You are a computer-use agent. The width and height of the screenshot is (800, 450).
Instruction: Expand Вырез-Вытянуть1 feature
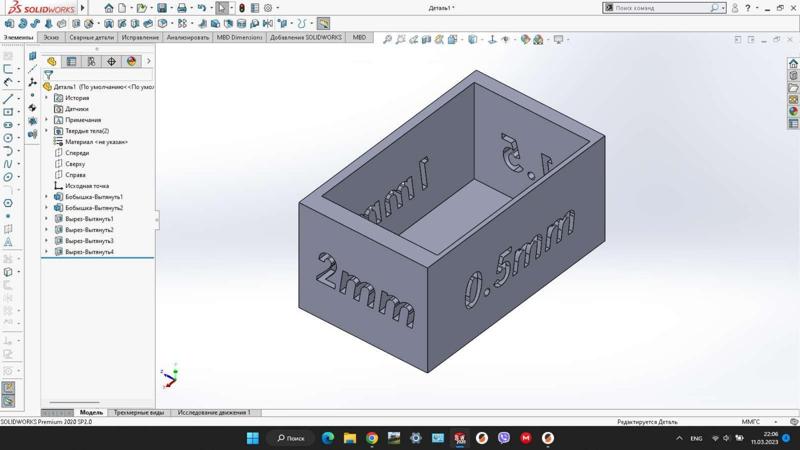tap(46, 219)
